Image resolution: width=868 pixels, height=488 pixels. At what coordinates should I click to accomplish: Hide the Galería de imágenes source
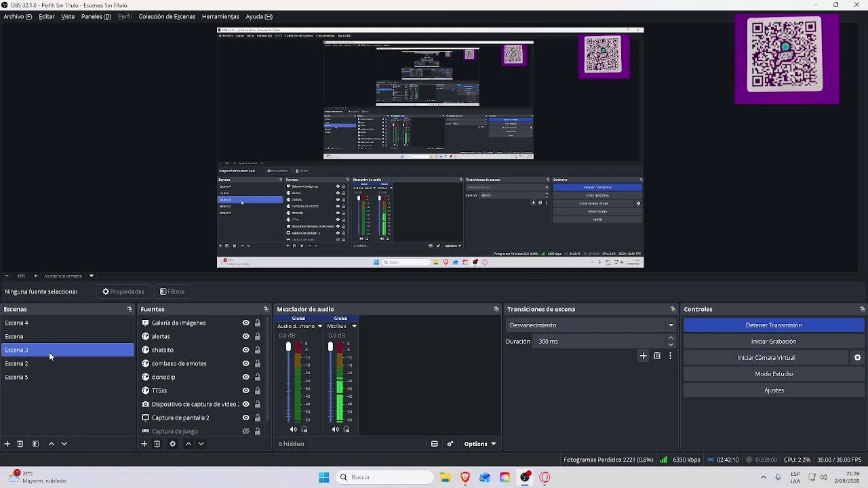click(x=246, y=323)
